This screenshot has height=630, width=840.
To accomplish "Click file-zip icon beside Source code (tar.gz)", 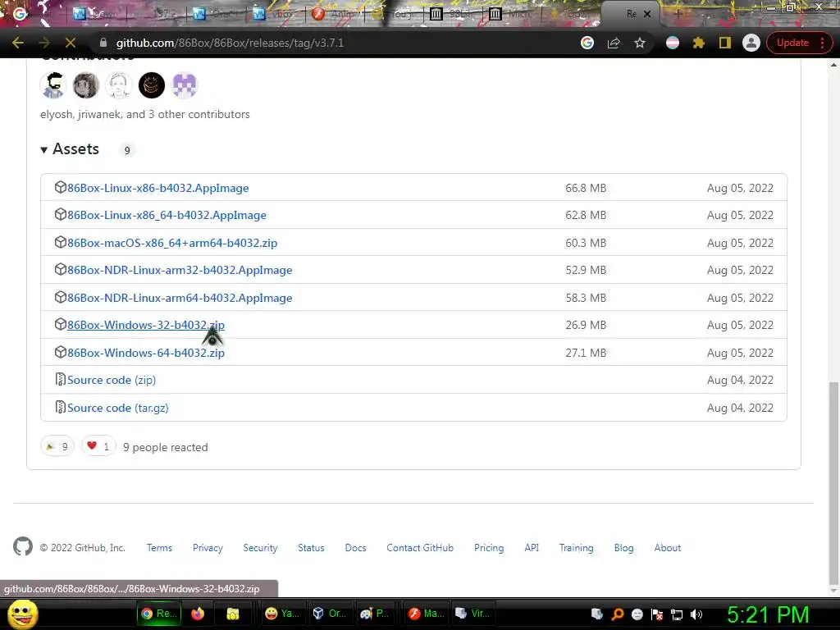I will [x=61, y=407].
